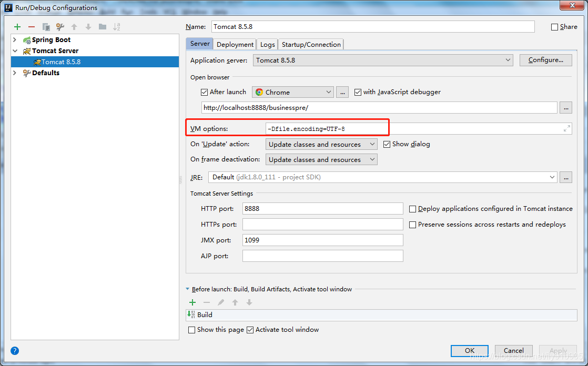This screenshot has width=588, height=366.
Task: Remove configuration with red minus icon
Action: point(32,27)
